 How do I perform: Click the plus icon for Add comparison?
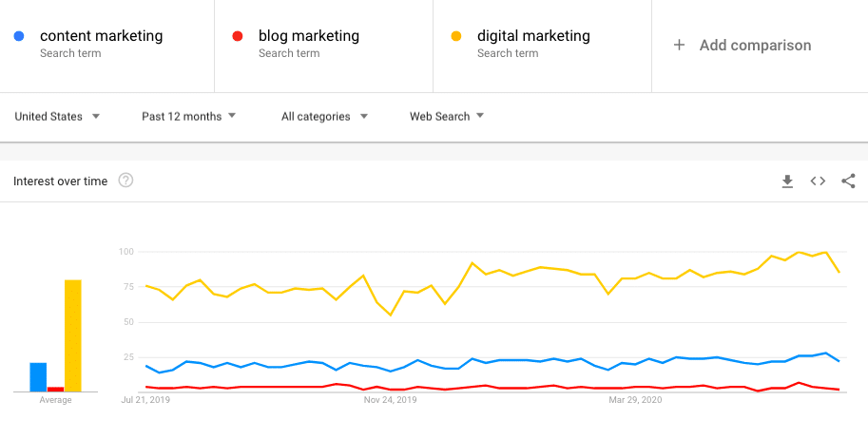click(679, 46)
